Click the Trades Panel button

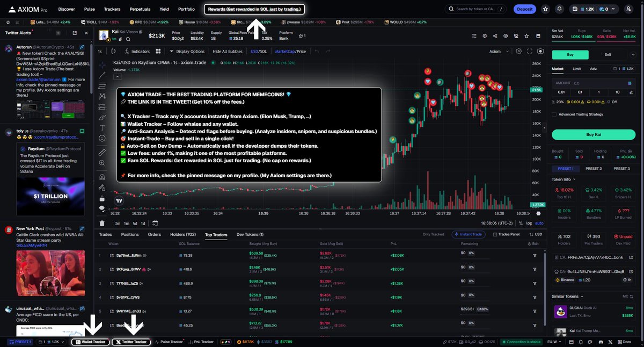[506, 234]
